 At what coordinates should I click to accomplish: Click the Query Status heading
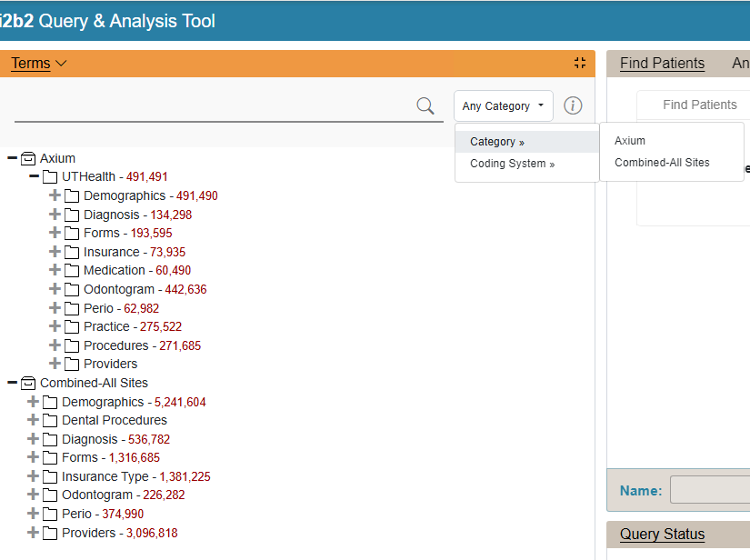pos(661,535)
